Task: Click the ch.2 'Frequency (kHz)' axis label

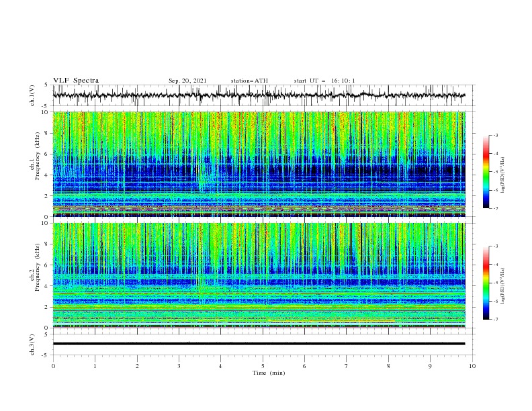Action: [37, 267]
